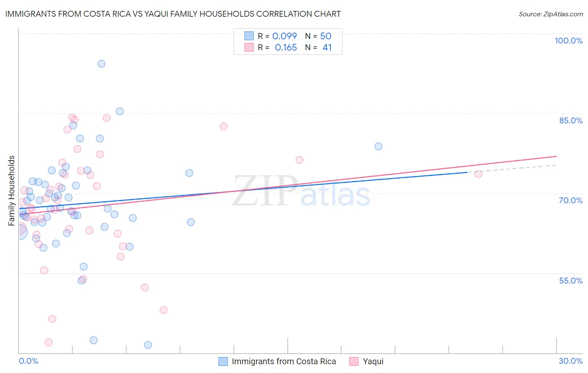Select the Yaqui legend label
Viewport: 588px width, 373px height.
click(x=373, y=361)
